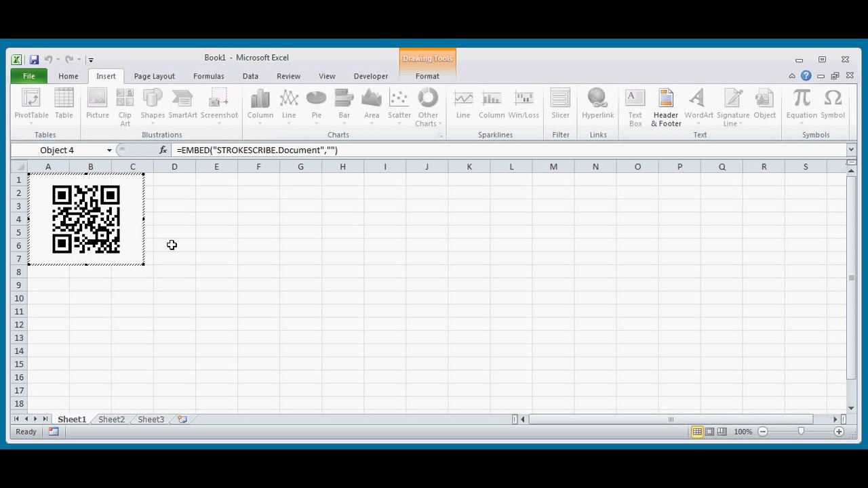Click the 100% zoom level
This screenshot has width=868, height=488.
pos(743,432)
